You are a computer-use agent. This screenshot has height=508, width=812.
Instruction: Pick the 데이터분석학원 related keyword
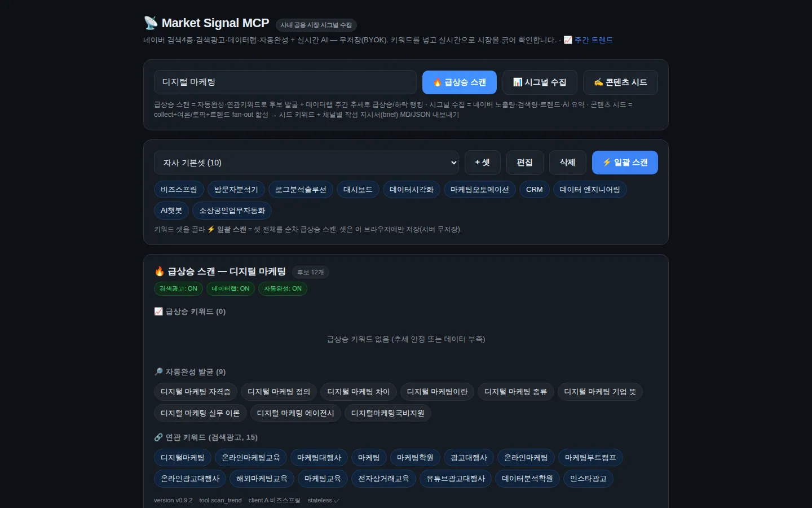(x=527, y=479)
